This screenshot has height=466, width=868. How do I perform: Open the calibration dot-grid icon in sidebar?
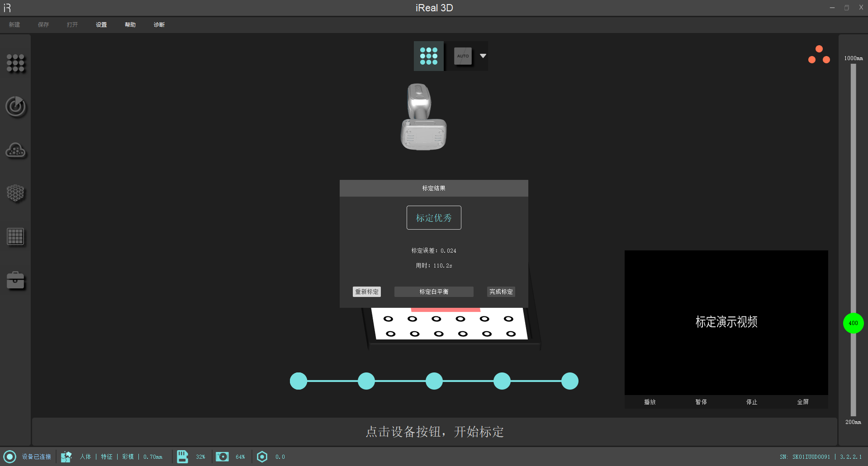[15, 63]
